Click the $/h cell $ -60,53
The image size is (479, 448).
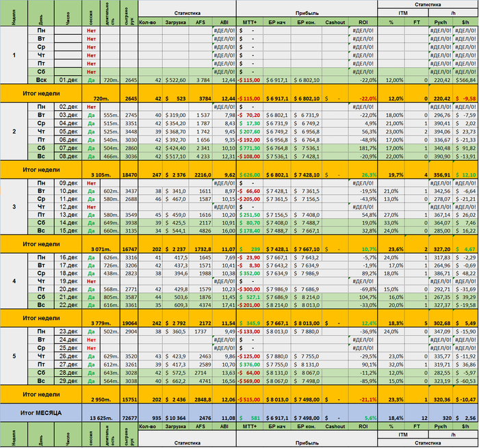coord(465,381)
